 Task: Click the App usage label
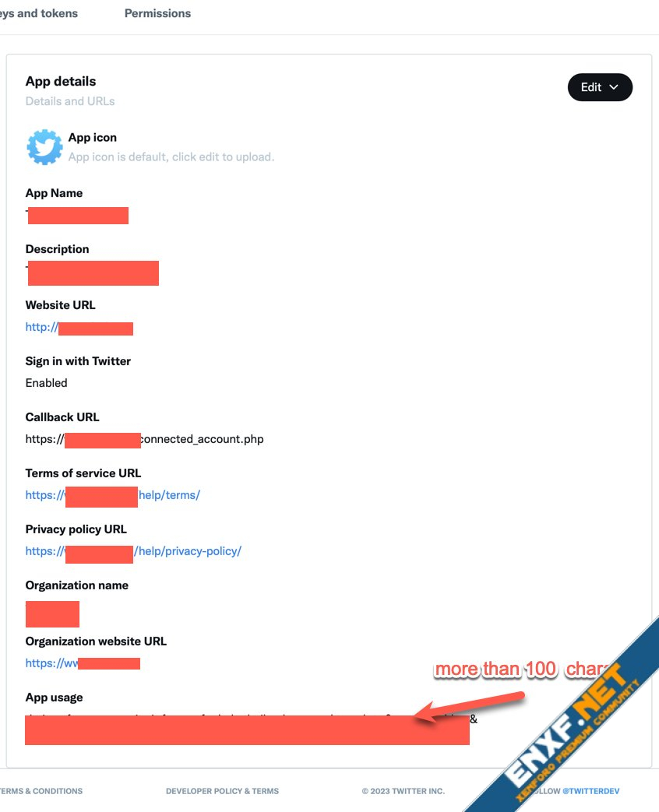point(54,698)
